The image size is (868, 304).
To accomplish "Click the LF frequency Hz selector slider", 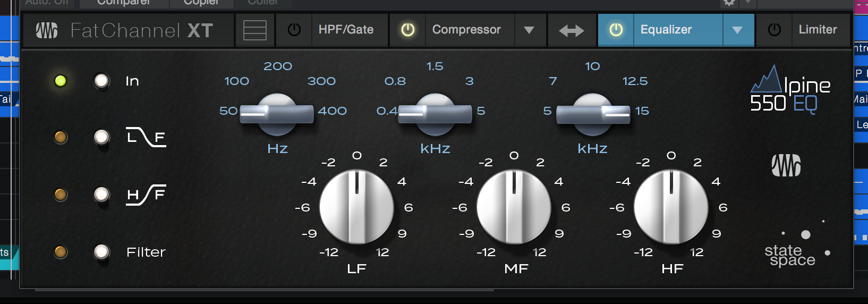I will pyautogui.click(x=277, y=114).
